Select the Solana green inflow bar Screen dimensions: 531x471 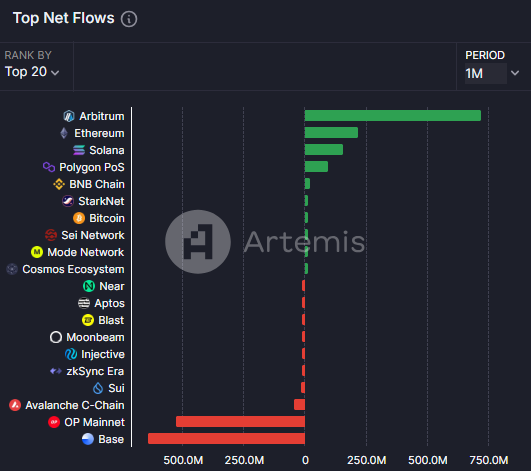[x=324, y=149]
